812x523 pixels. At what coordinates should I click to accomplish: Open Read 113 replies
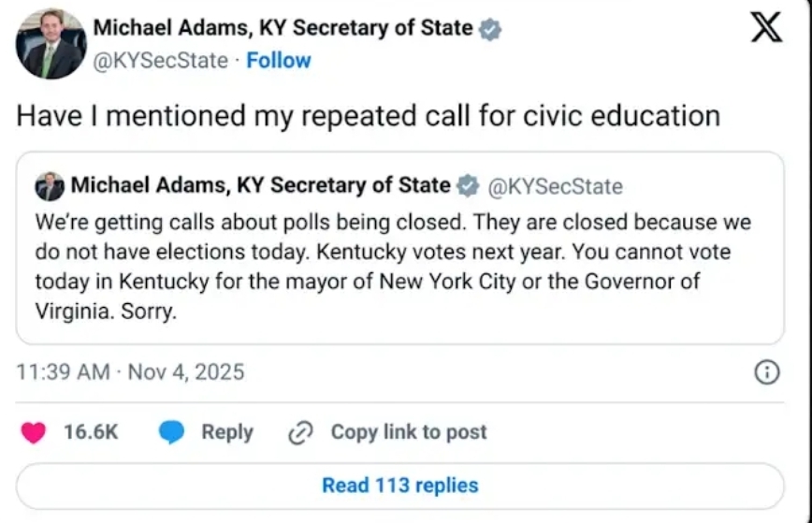point(399,486)
